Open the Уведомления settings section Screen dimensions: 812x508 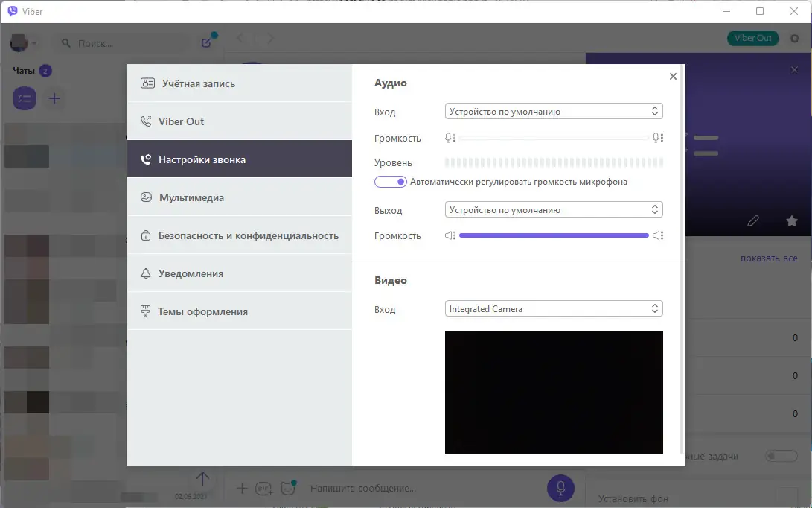[x=239, y=273]
